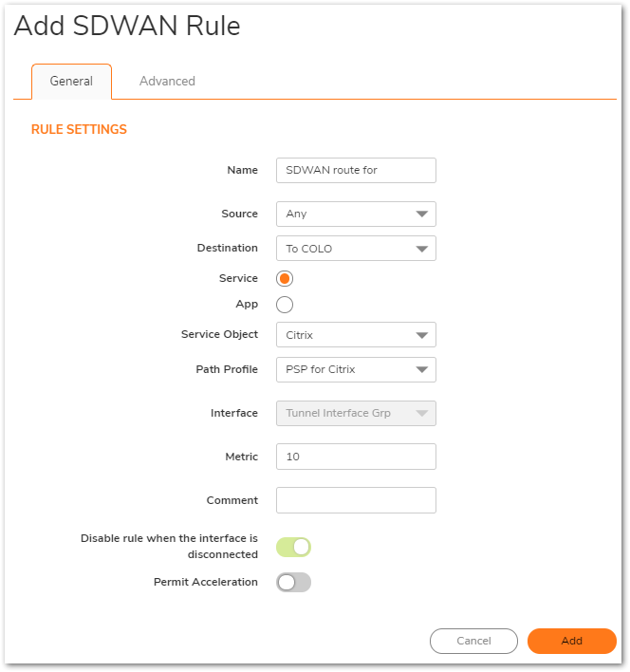Image resolution: width=630 pixels, height=672 pixels.
Task: Open the Source dropdown arrow
Action: point(422,215)
